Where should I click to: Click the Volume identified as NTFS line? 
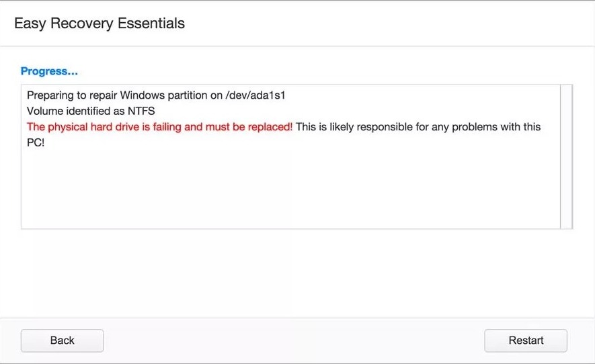coord(91,111)
